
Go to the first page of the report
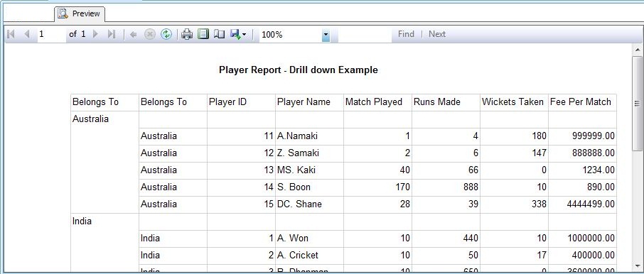pyautogui.click(x=11, y=35)
